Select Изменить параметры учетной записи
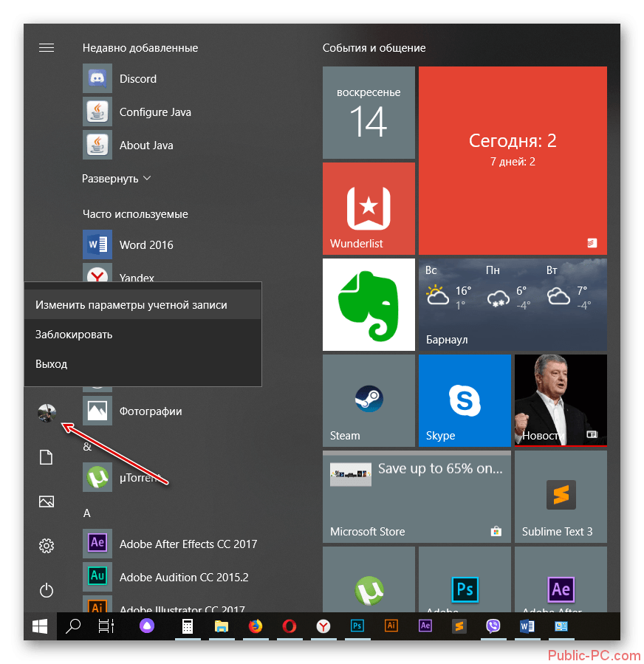 (131, 304)
